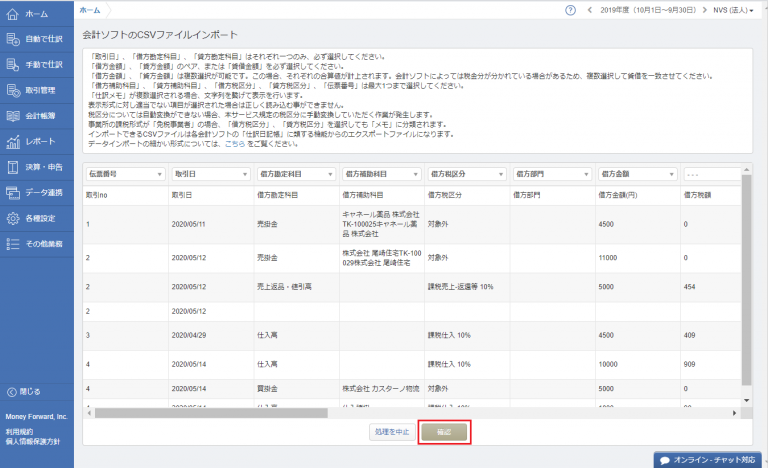Click the horizontal scrollbar thumb of table

(211, 413)
